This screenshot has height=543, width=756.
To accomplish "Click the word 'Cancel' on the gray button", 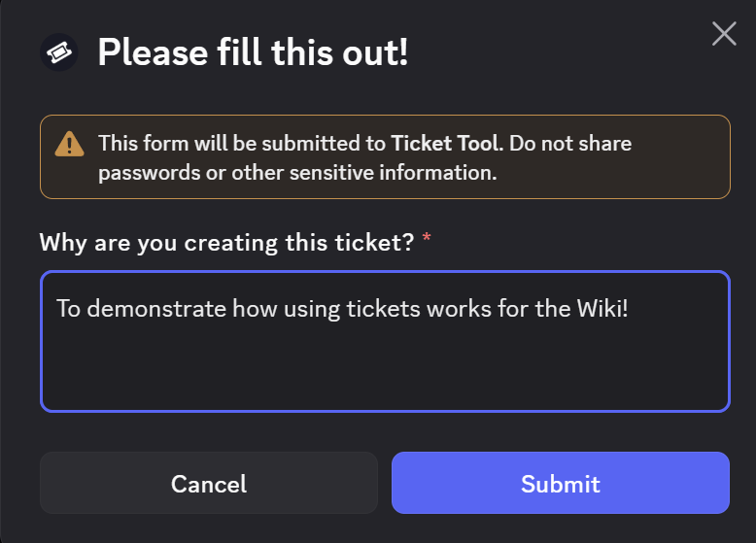I will click(208, 483).
